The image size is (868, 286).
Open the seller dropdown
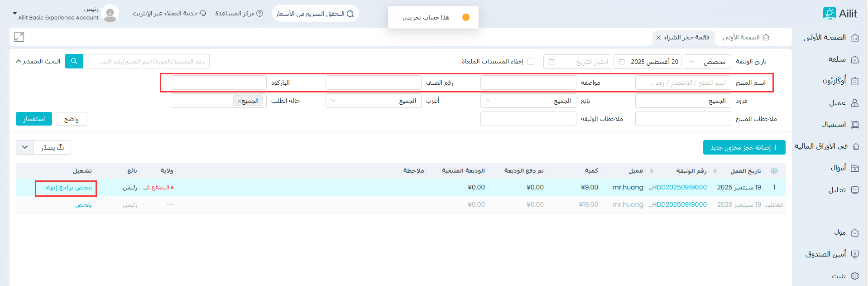(x=528, y=101)
